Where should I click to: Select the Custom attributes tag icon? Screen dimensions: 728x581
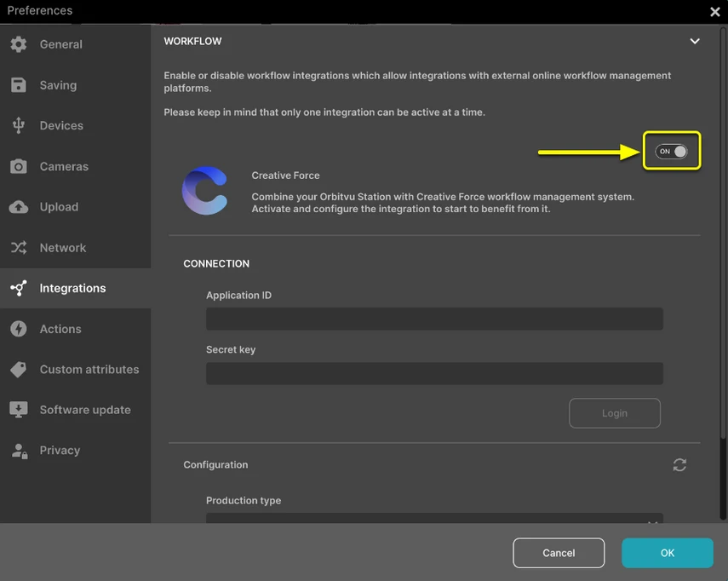(19, 369)
